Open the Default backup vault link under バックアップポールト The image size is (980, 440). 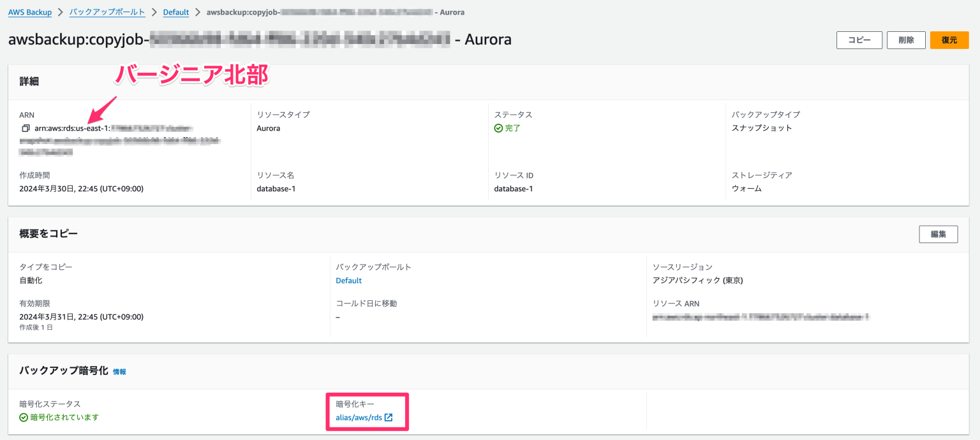(x=348, y=280)
